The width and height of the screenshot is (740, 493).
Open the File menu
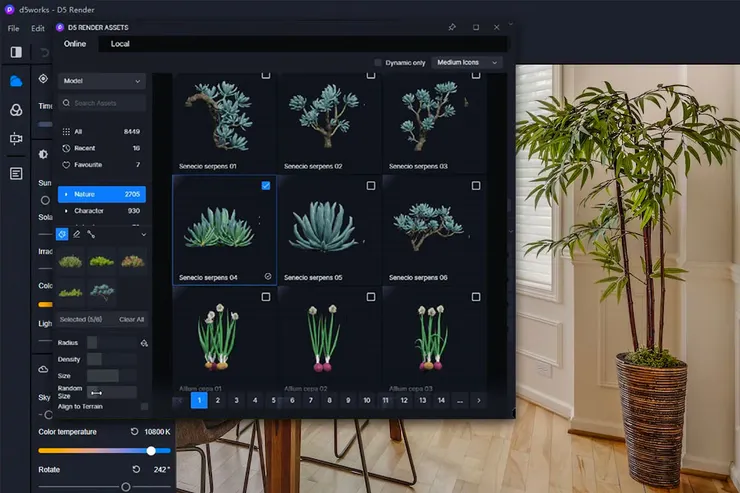tap(13, 28)
